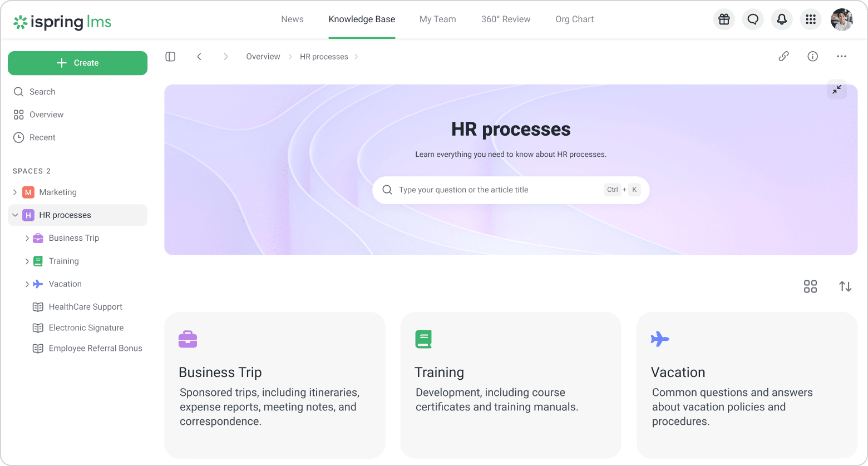Click the Overview breadcrumb link
868x466 pixels.
point(263,57)
